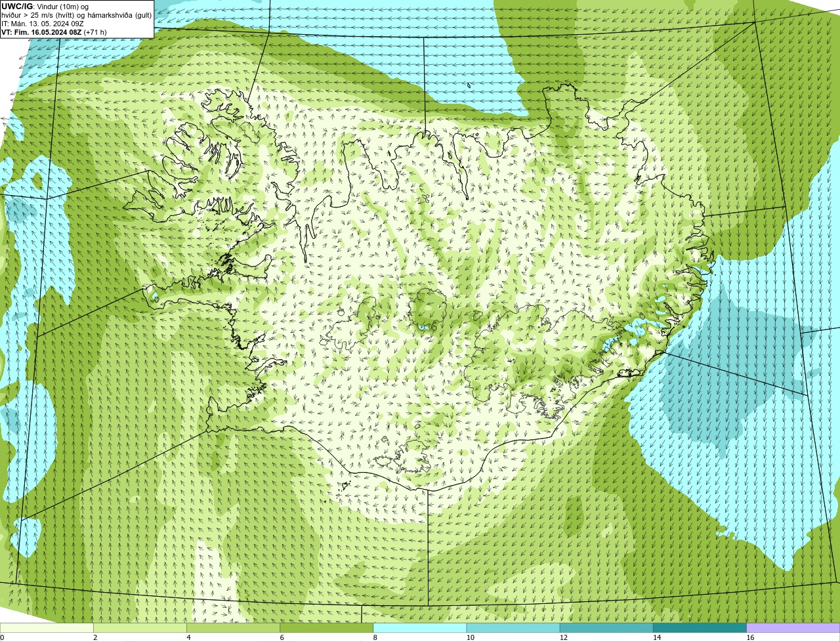Image resolution: width=840 pixels, height=642 pixels.
Task: Click the 10–12 m/s turquoise legend swatch
Action: tap(513, 628)
